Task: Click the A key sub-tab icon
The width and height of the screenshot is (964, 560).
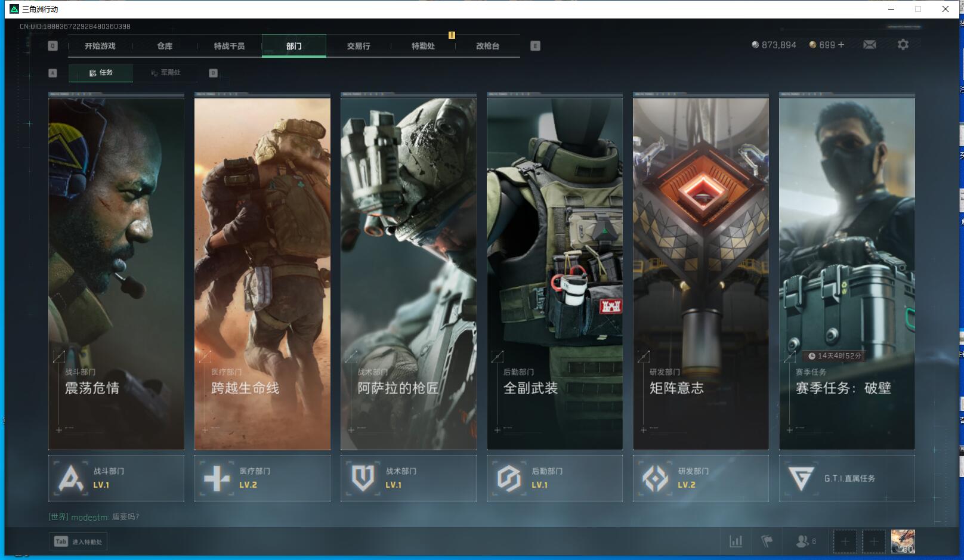Action: [52, 73]
